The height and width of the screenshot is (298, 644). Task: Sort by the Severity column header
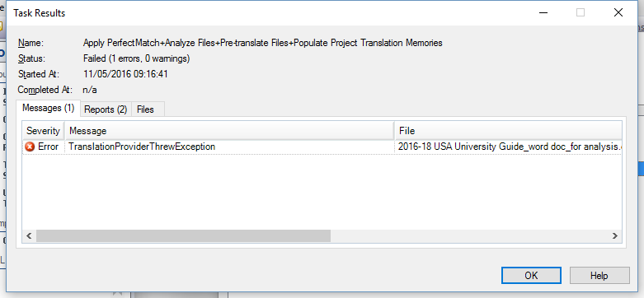(43, 131)
